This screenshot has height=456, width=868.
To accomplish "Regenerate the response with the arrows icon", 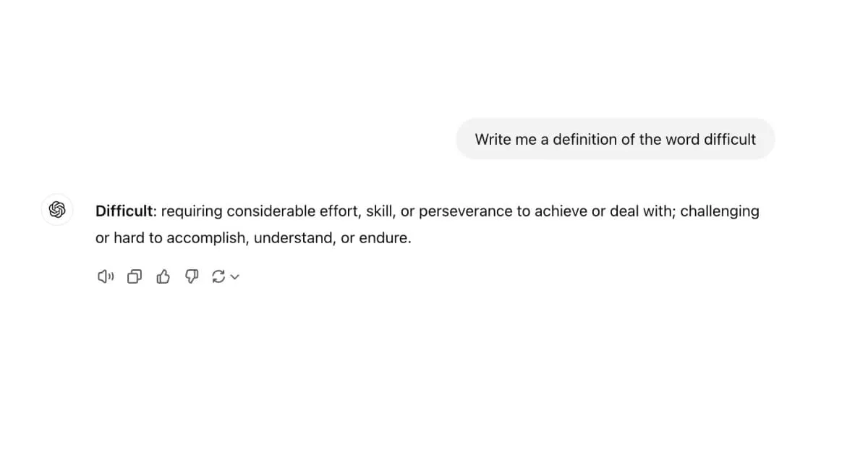I will [x=218, y=276].
